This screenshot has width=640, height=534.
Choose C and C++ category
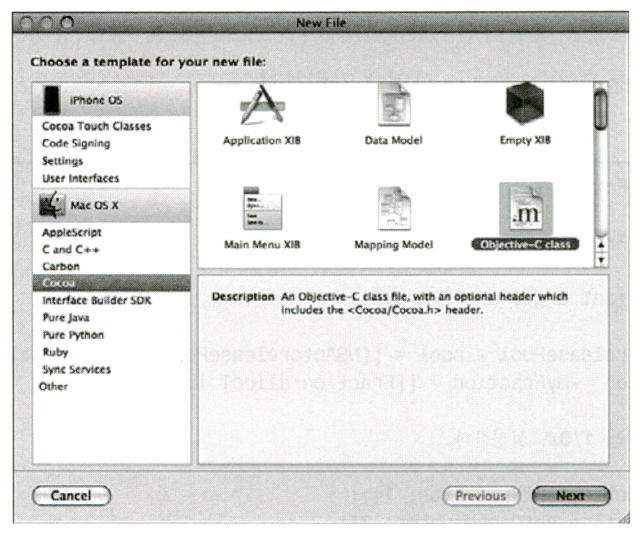[x=71, y=249]
